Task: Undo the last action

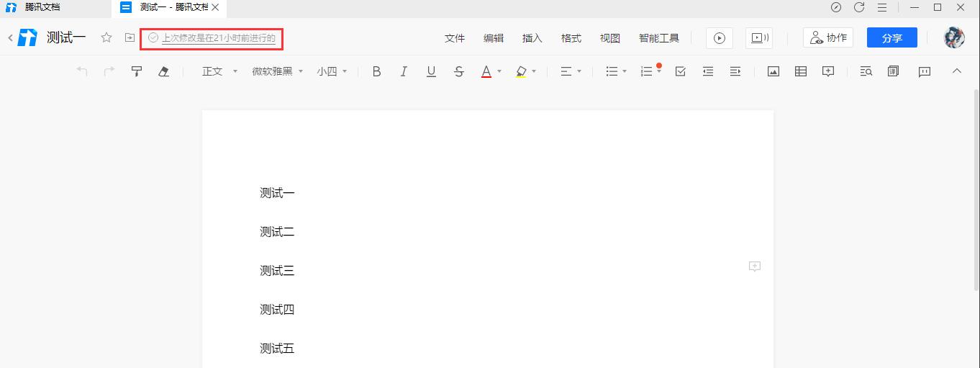Action: [82, 71]
